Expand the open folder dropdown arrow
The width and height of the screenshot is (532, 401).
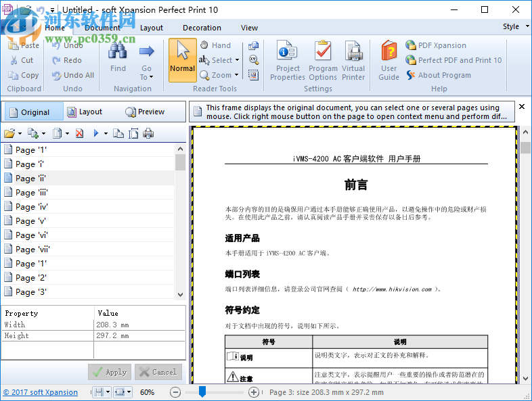[x=20, y=133]
